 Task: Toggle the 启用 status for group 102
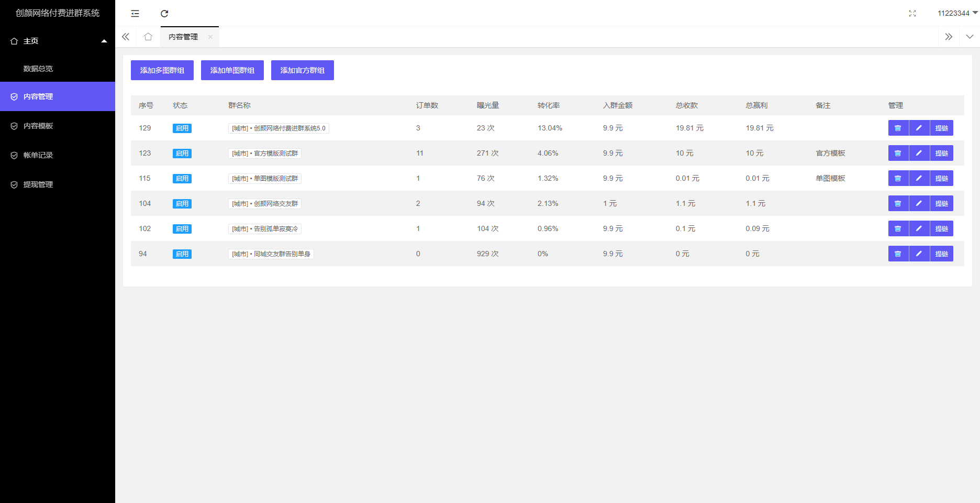point(182,229)
